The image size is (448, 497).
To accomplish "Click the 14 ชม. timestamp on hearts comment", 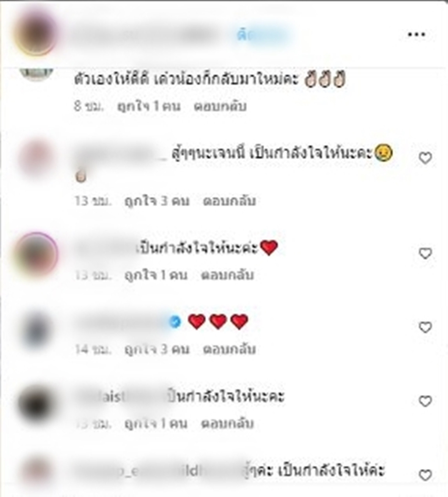I will coord(93,349).
